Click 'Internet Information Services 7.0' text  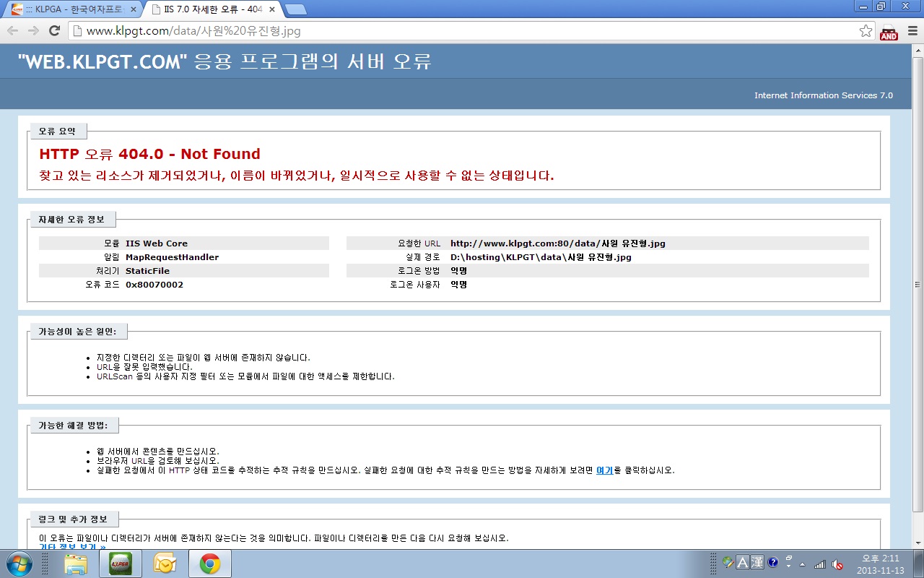pos(824,95)
